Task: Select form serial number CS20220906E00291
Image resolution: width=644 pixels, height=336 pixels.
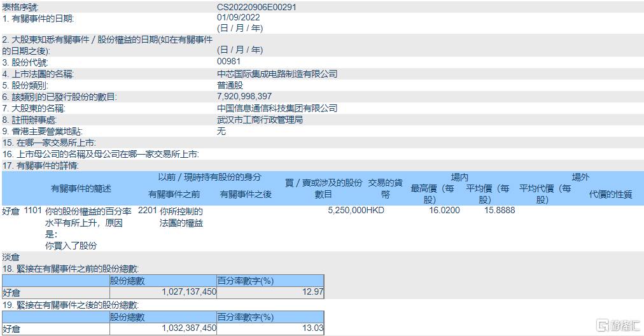Action: pos(256,7)
